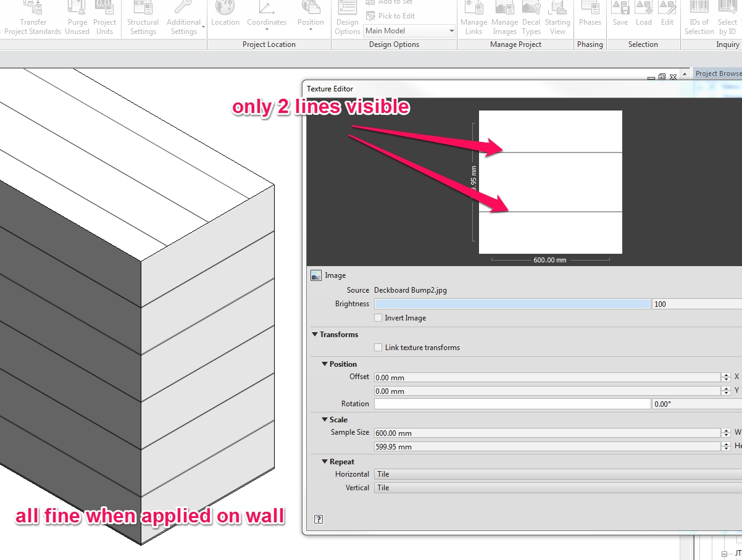Click the Texture Editor help button
The image size is (742, 560).
[x=319, y=519]
